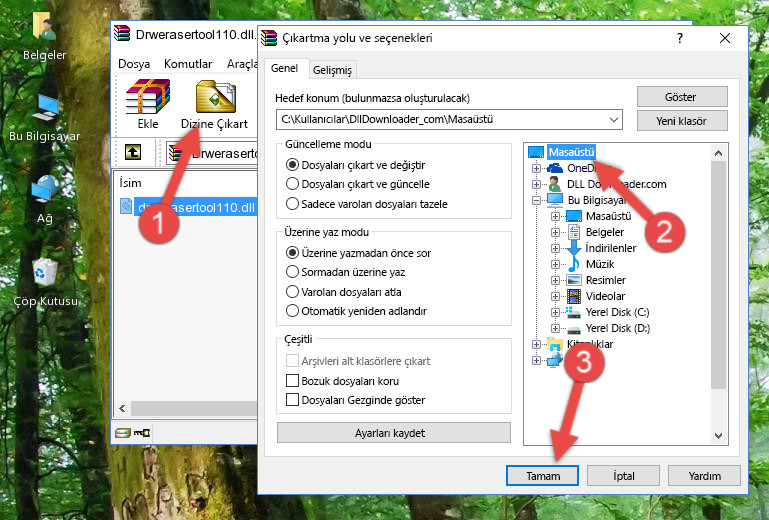Open the Komutlar menu in WinRAR
769x520 pixels.
(x=188, y=64)
